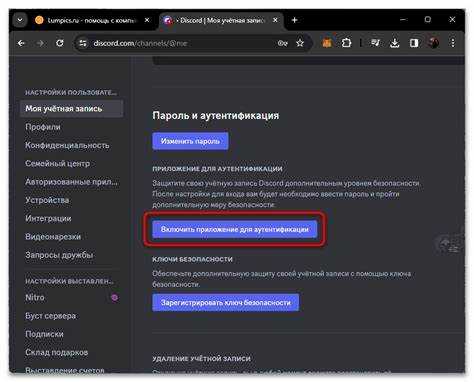Image resolution: width=474 pixels, height=382 pixels.
Task: Click Изменить пароль button
Action: coord(190,141)
